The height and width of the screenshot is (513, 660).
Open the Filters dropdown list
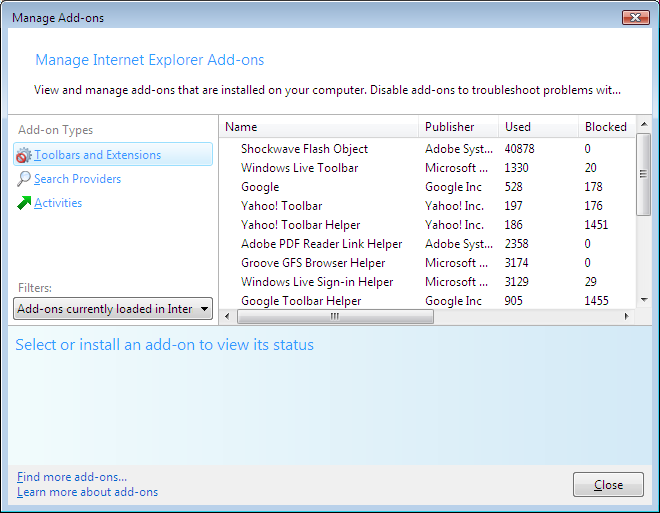click(x=113, y=309)
